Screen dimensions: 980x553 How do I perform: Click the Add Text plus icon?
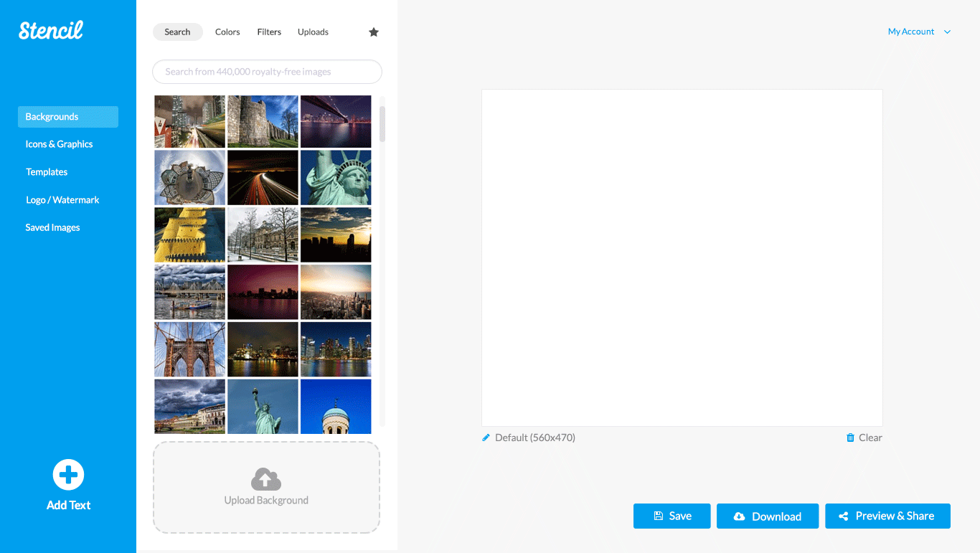click(x=68, y=475)
